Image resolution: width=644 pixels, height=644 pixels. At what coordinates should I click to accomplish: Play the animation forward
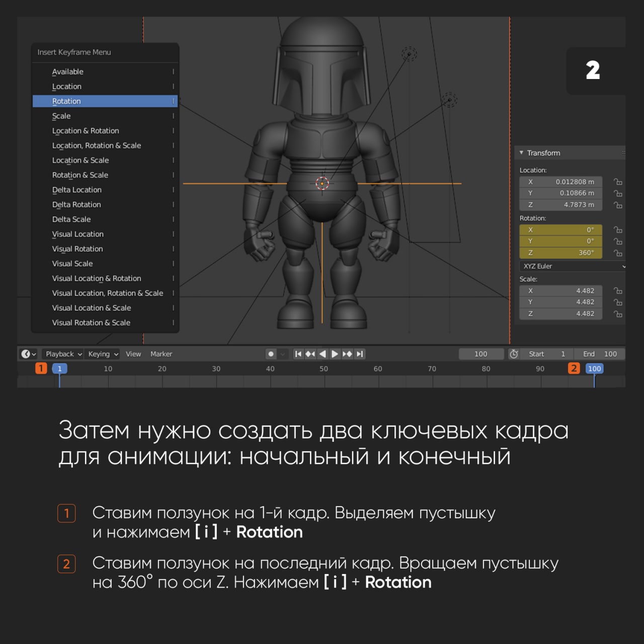335,354
